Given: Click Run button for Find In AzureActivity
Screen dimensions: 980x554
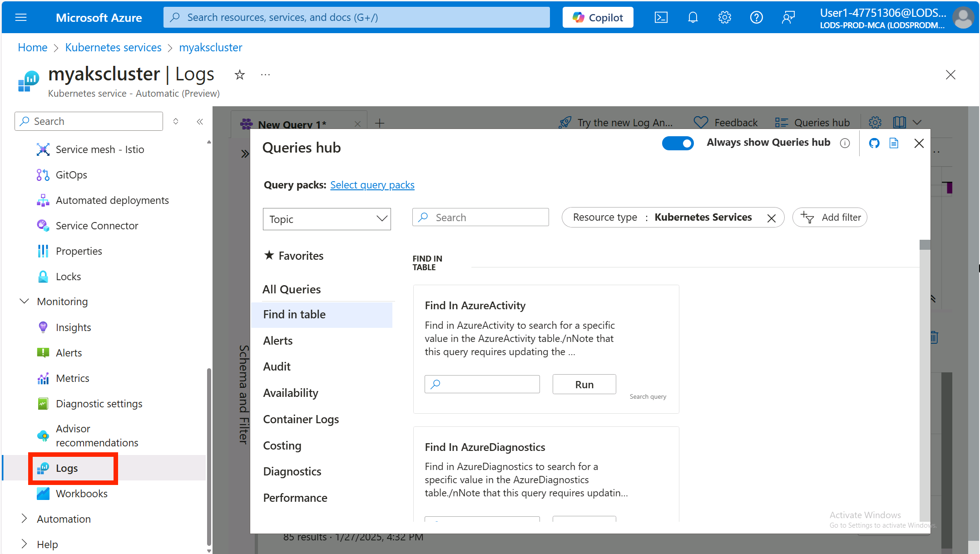Looking at the screenshot, I should tap(584, 384).
